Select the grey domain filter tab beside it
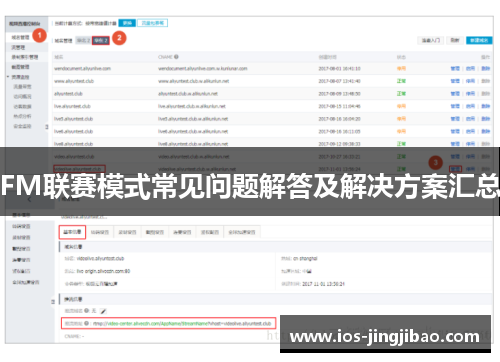Screen dimensions: 500x362 coord(83,41)
